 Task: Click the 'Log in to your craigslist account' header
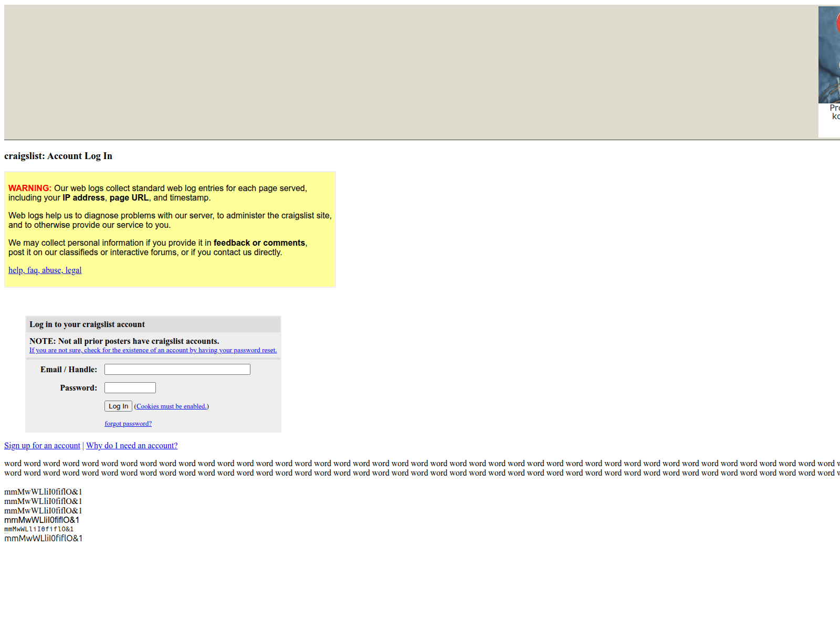coord(87,324)
